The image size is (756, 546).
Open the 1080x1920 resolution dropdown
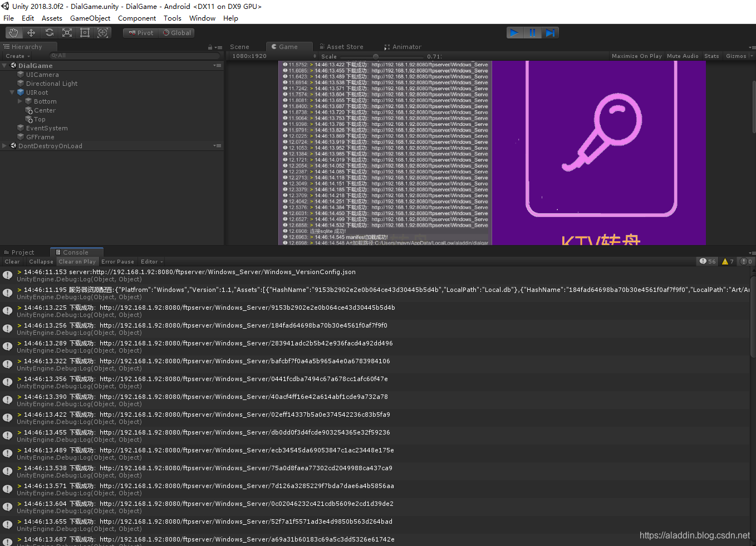273,56
